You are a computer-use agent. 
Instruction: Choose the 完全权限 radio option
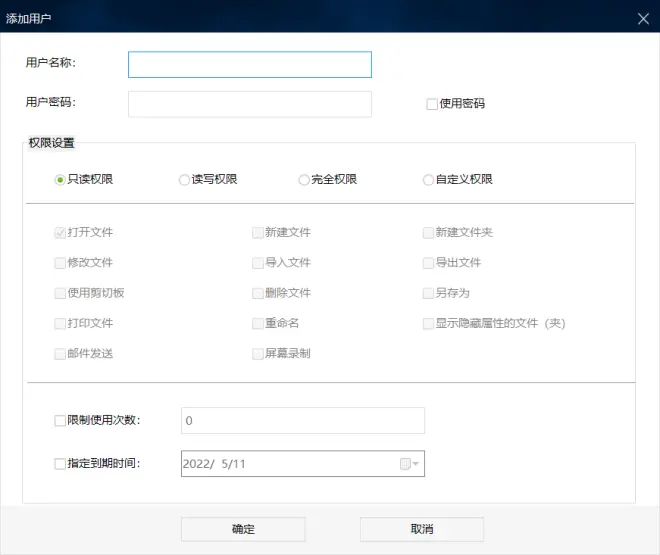[x=303, y=180]
